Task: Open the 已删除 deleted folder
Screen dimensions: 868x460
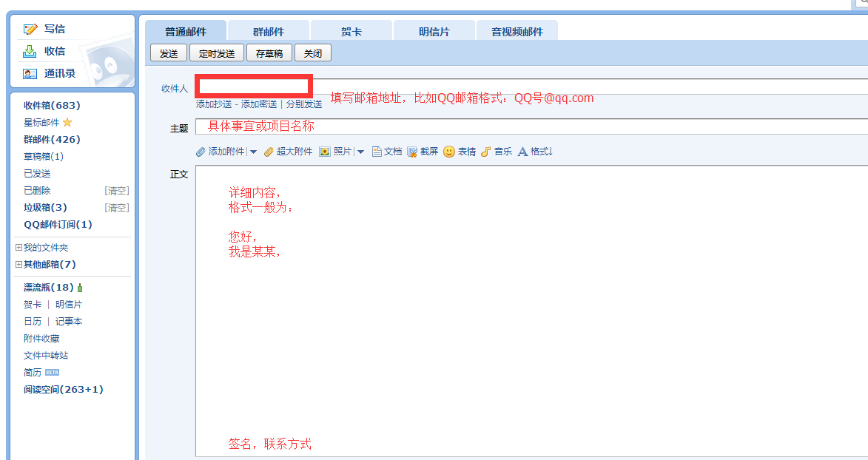Action: pyautogui.click(x=37, y=190)
